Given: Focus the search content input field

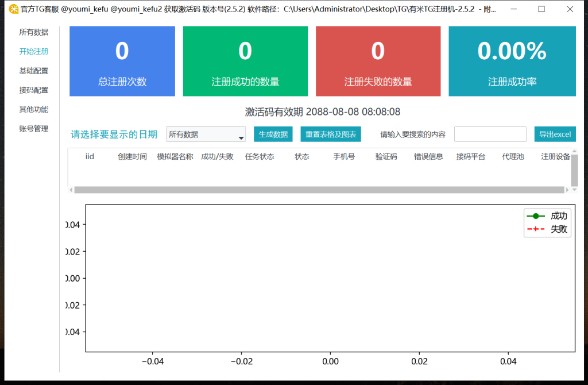Looking at the screenshot, I should (490, 134).
